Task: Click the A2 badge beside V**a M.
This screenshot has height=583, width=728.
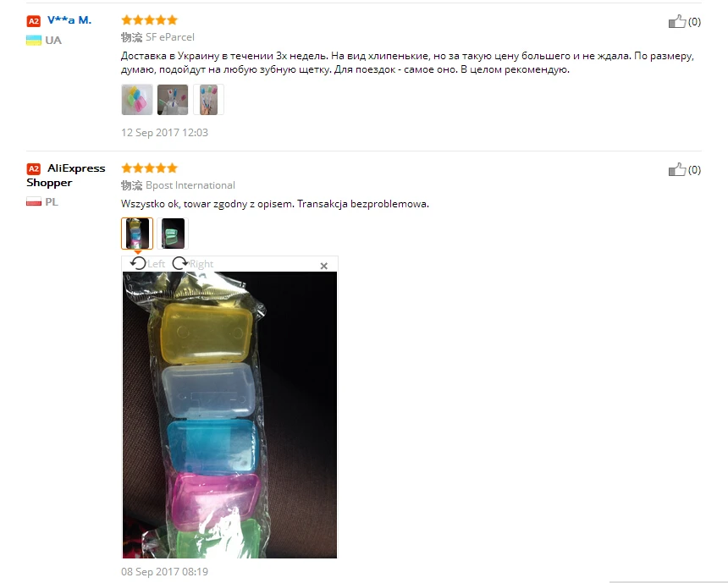Action: click(x=33, y=21)
